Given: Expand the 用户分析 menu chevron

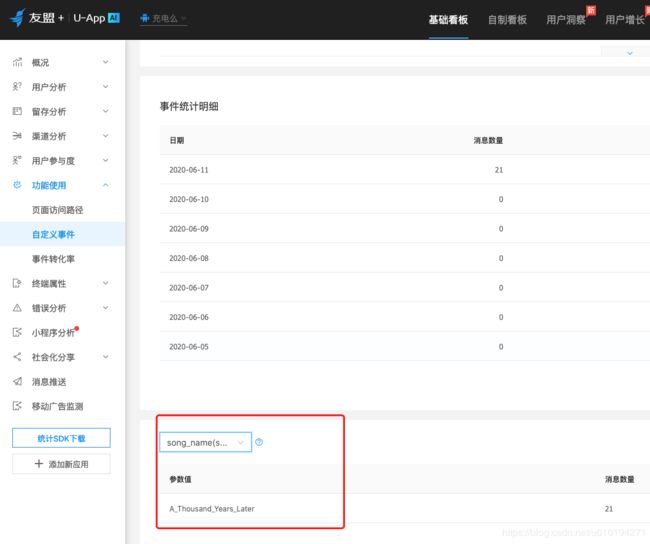Looking at the screenshot, I should [106, 87].
